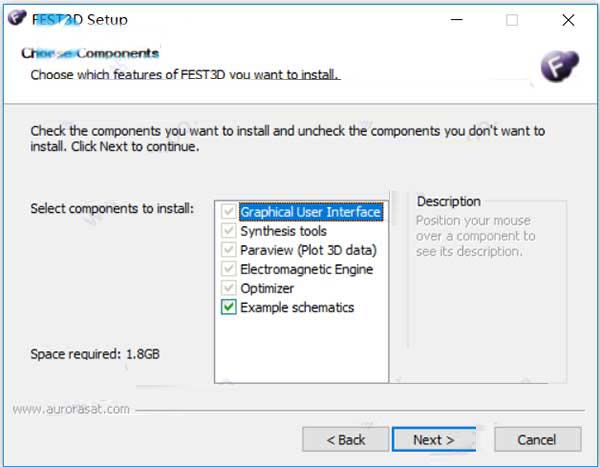600x467 pixels.
Task: Go to the next setup step
Action: point(434,439)
